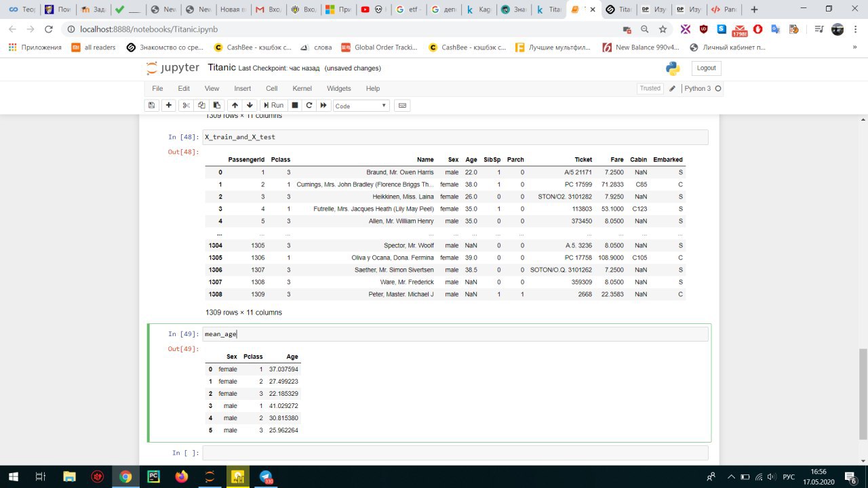Select the C123 cabin table cell

pyautogui.click(x=638, y=209)
